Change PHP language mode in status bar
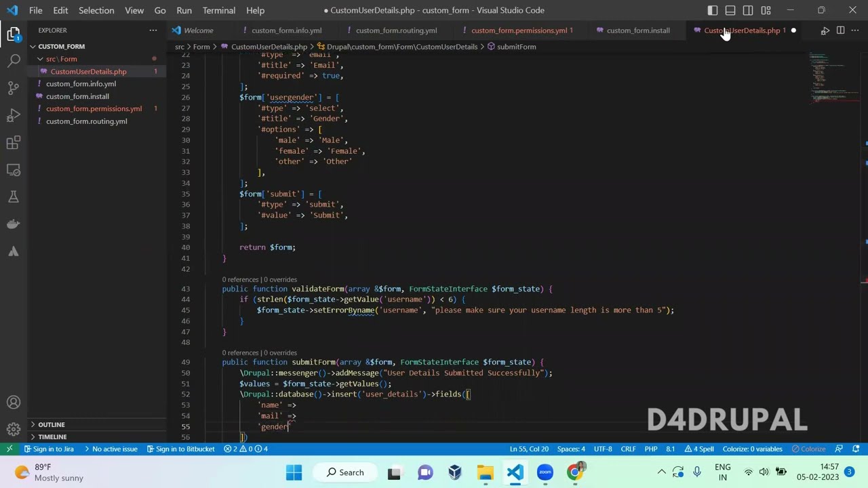The width and height of the screenshot is (868, 488). tap(651, 449)
